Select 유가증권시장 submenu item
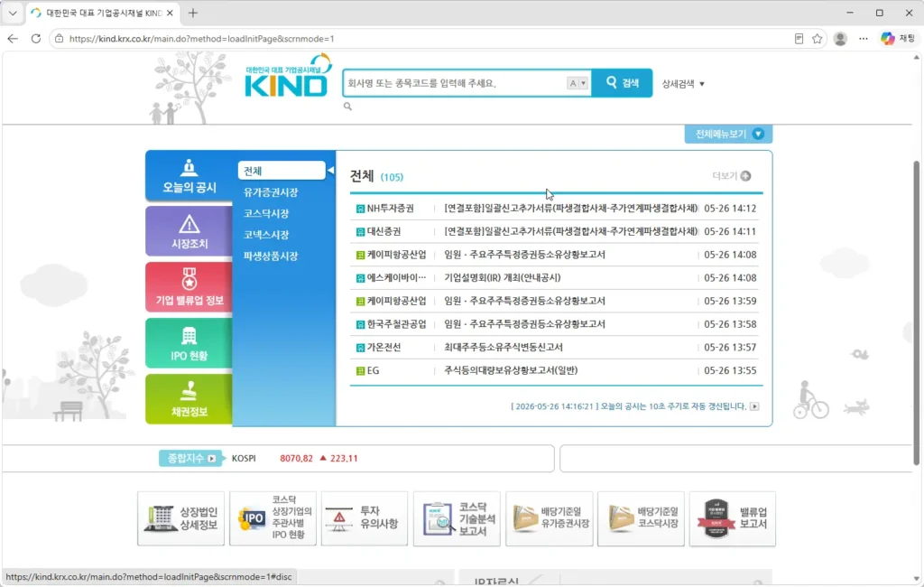The image size is (924, 587). click(271, 191)
